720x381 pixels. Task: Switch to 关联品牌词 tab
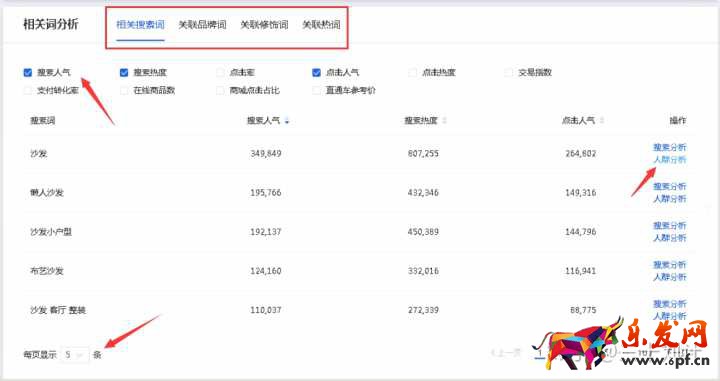point(202,25)
